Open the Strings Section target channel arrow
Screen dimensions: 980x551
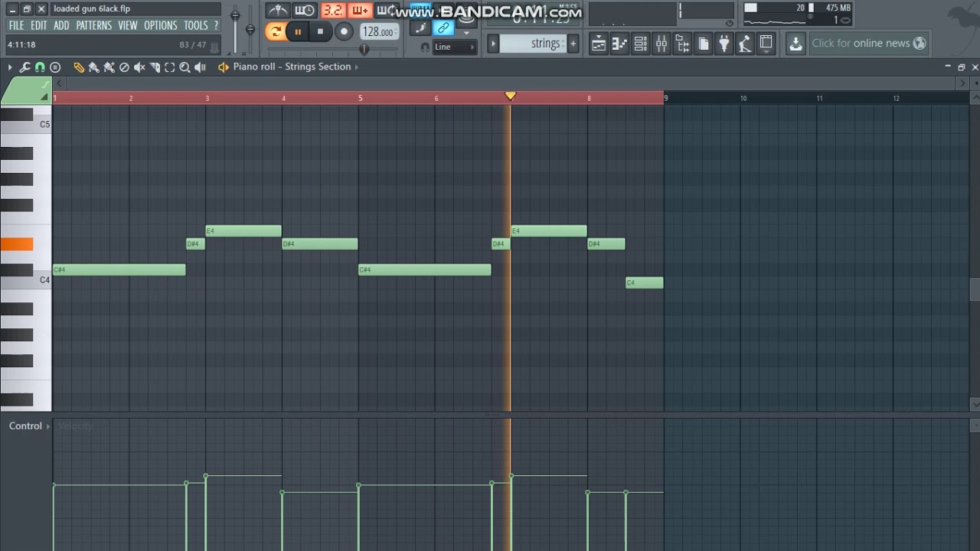(356, 67)
